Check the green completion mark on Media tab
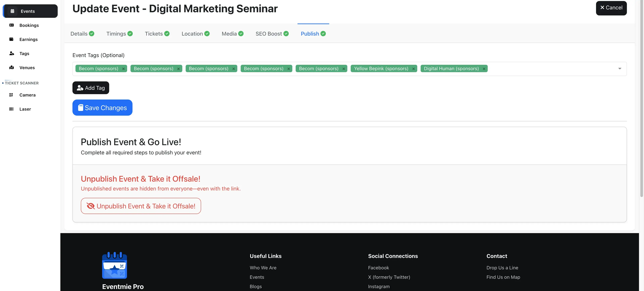This screenshot has height=291, width=644. pos(241,34)
